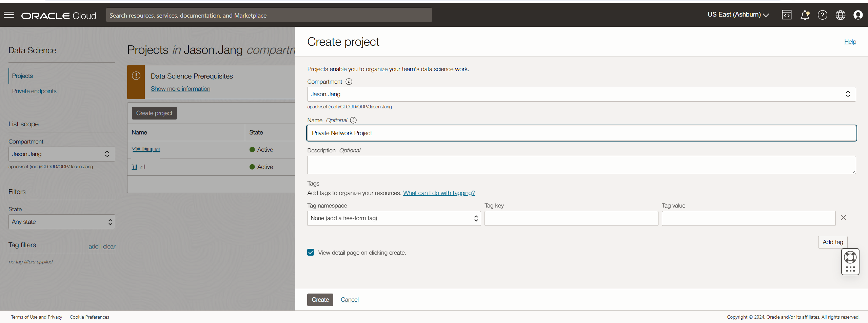The height and width of the screenshot is (323, 868).
Task: Click the support widget grid handle
Action: coord(850,269)
